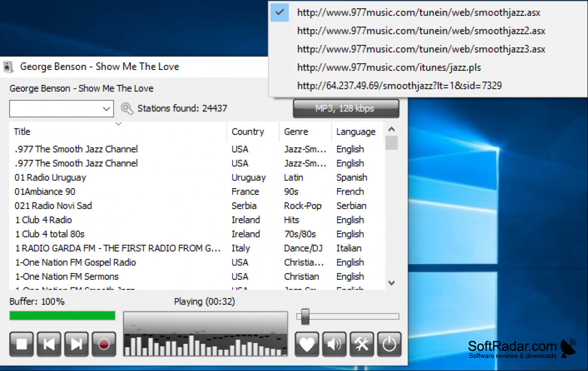Select 1-One Nation FM Gospel Radio station
The height and width of the screenshot is (371, 588).
point(198,262)
